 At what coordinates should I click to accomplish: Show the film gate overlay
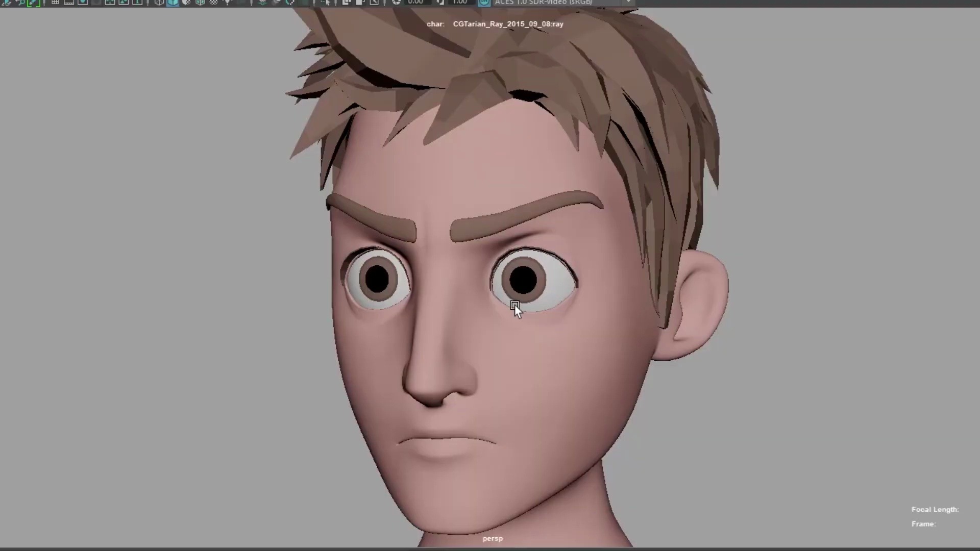click(68, 3)
